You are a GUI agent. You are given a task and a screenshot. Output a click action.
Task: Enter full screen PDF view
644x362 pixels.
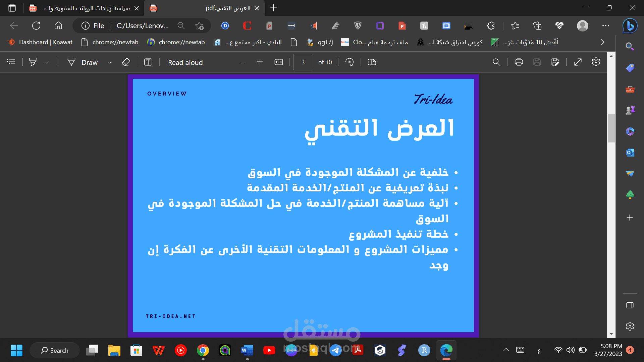pyautogui.click(x=578, y=62)
